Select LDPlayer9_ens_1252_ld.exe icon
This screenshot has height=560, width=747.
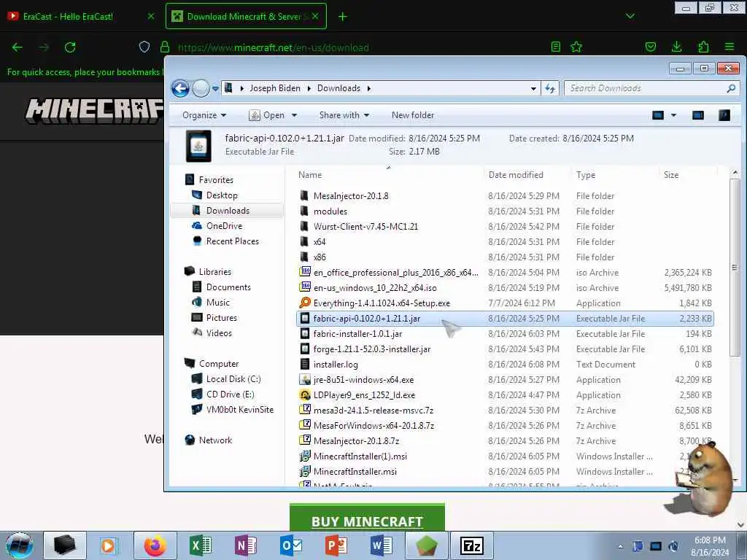point(305,394)
